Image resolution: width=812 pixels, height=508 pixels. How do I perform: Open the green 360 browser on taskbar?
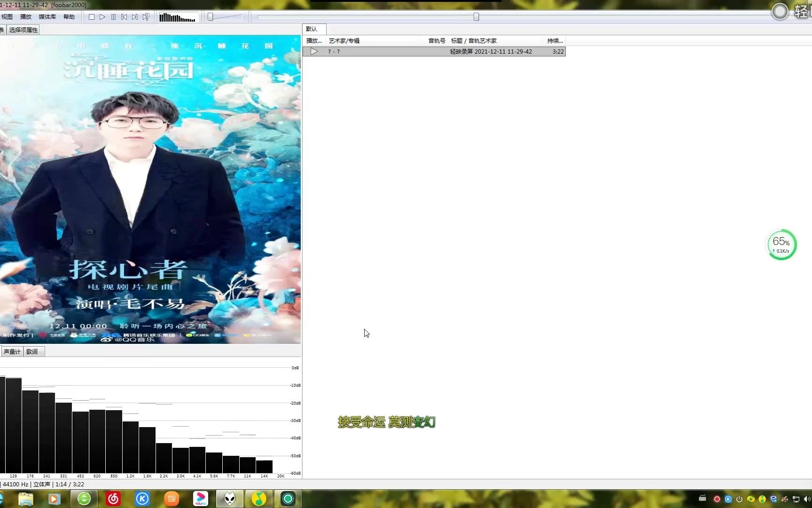84,499
